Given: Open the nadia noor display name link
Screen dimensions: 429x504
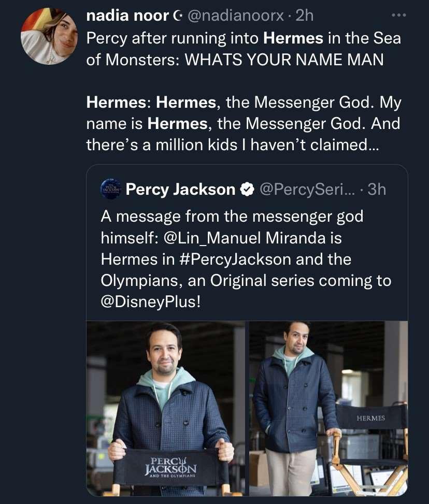Looking at the screenshot, I should (x=127, y=16).
